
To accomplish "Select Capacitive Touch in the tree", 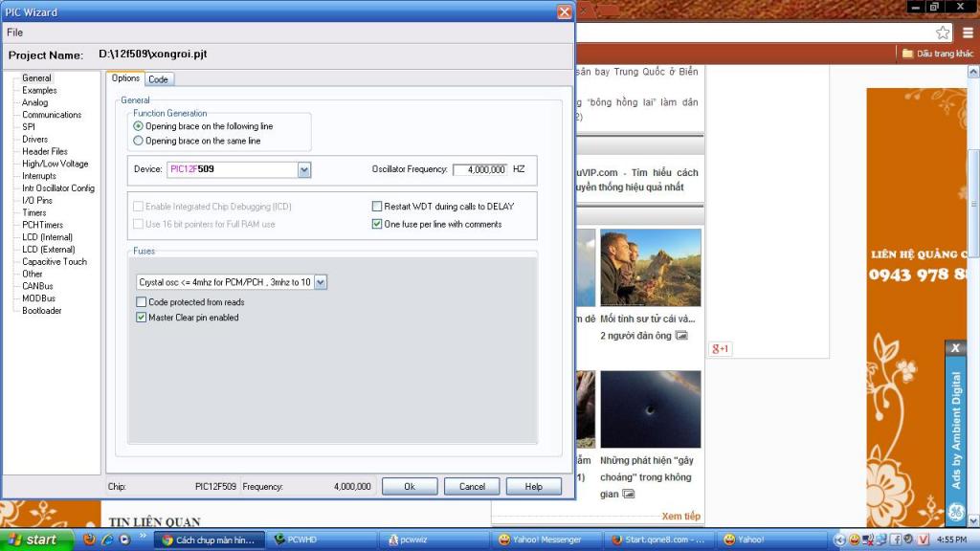I will point(55,262).
